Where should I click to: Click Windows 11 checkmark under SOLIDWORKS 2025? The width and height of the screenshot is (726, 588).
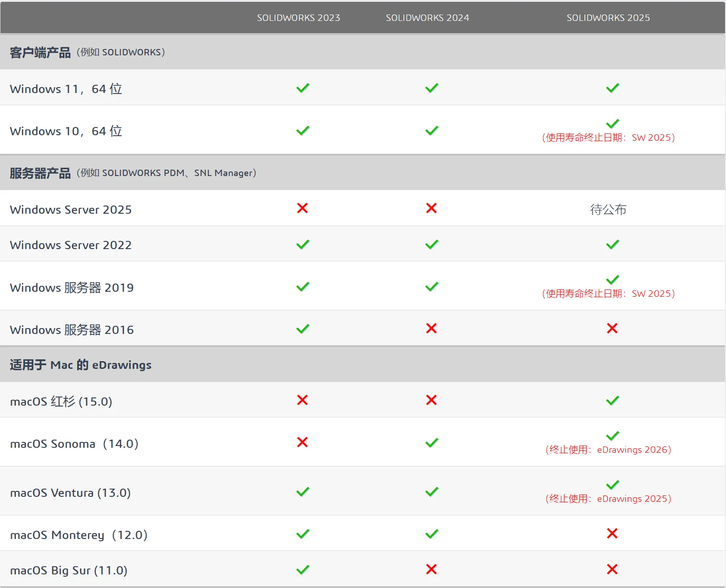point(613,88)
